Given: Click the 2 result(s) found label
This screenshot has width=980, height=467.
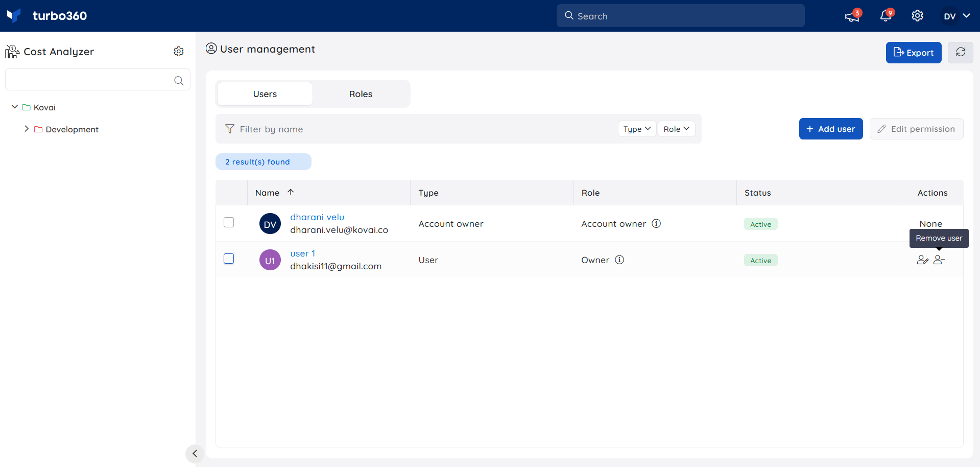Looking at the screenshot, I should [x=263, y=161].
